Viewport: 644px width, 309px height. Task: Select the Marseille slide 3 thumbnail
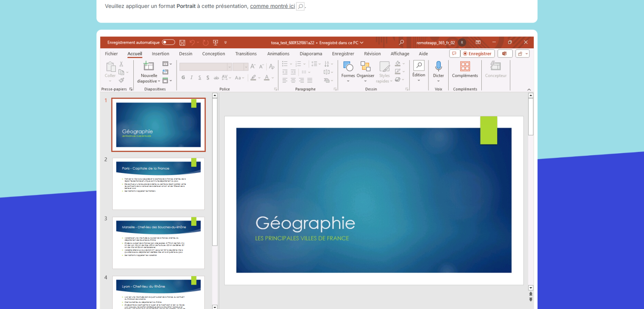(x=158, y=243)
